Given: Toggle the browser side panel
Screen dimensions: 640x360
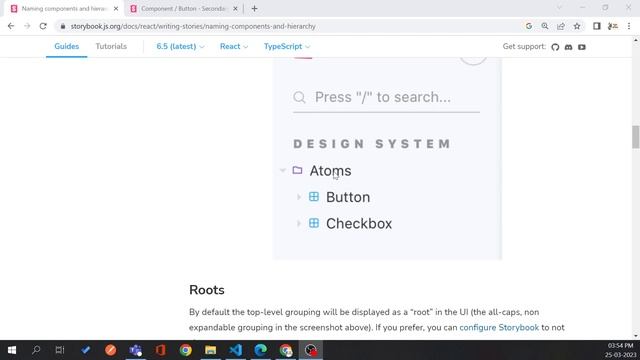Looking at the screenshot, I should pyautogui.click(x=597, y=26).
